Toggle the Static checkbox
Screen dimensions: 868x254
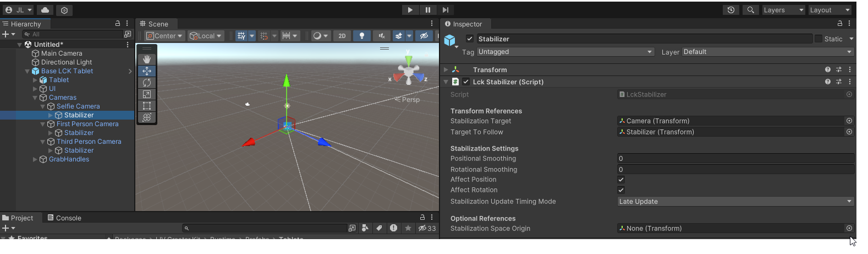click(x=818, y=39)
